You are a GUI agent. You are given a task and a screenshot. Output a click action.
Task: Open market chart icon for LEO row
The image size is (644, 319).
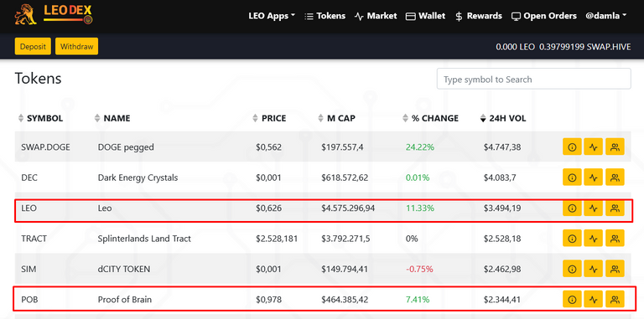coord(593,208)
